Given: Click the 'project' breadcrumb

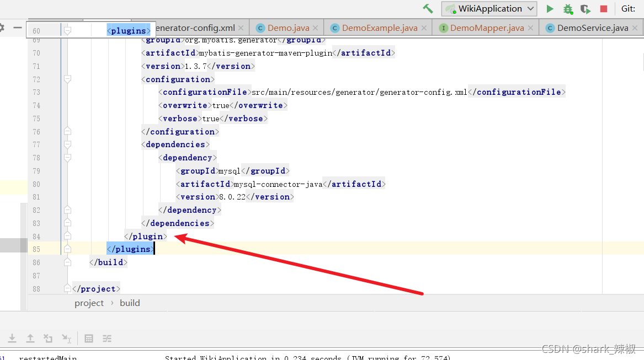Looking at the screenshot, I should tap(89, 303).
